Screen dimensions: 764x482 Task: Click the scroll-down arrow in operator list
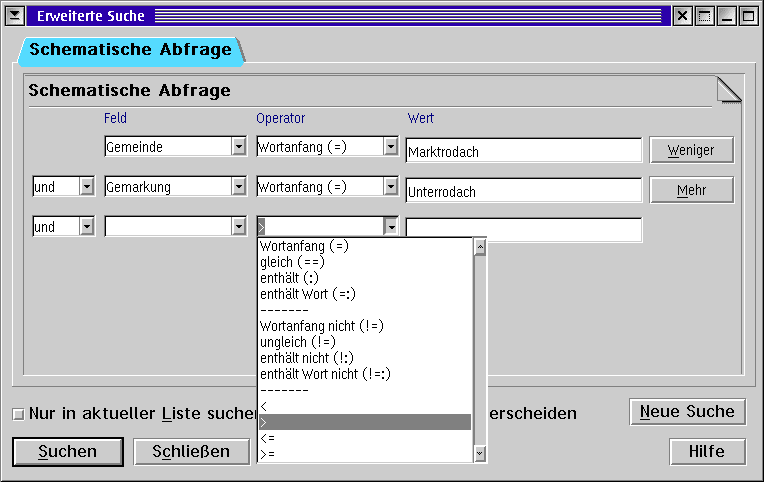click(x=480, y=454)
